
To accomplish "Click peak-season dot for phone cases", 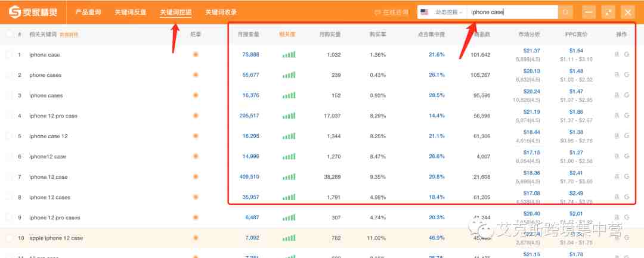I will (x=196, y=75).
